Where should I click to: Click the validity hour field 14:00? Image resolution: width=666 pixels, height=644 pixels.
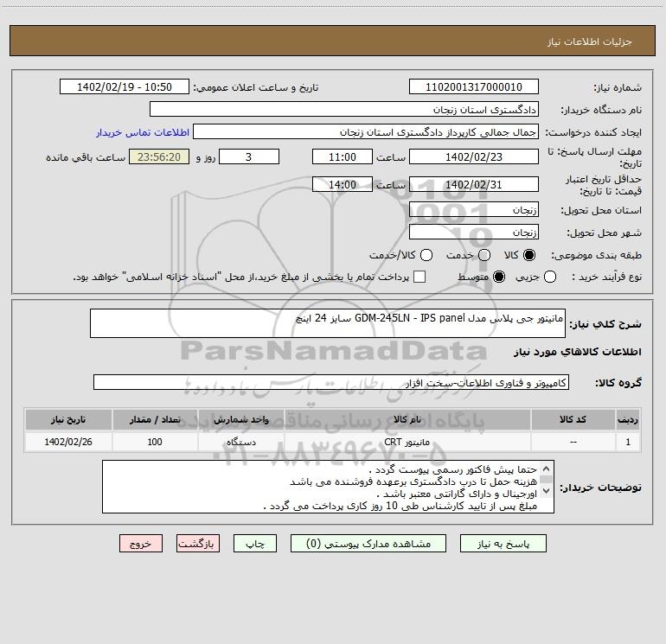point(343,184)
